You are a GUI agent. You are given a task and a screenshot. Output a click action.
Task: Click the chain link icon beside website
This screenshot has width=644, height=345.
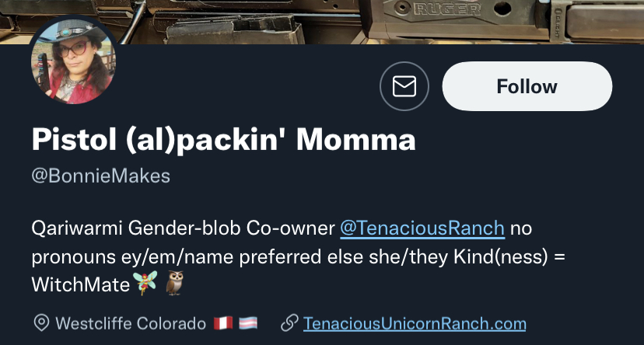[289, 323]
